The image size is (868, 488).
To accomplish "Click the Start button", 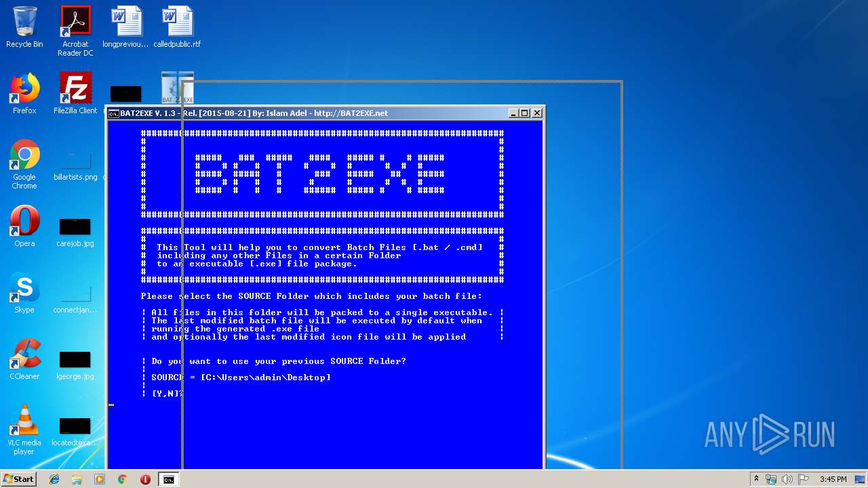I will (19, 479).
